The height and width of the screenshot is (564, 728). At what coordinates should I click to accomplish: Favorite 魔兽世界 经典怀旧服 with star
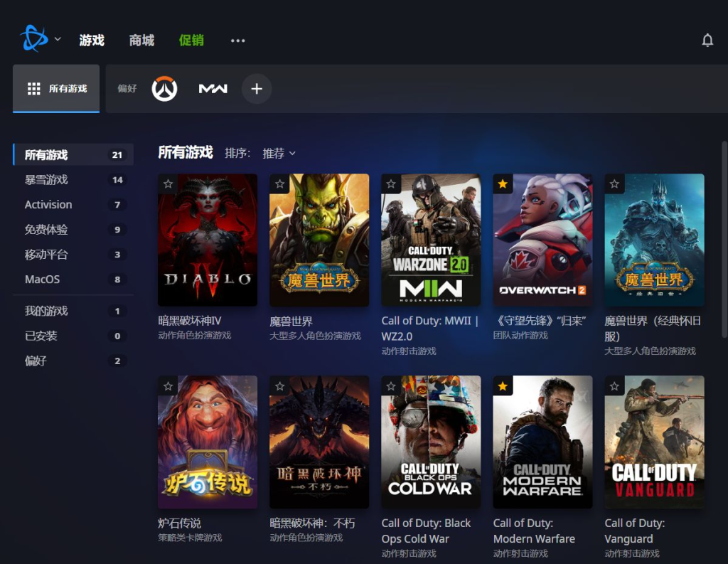coord(614,184)
